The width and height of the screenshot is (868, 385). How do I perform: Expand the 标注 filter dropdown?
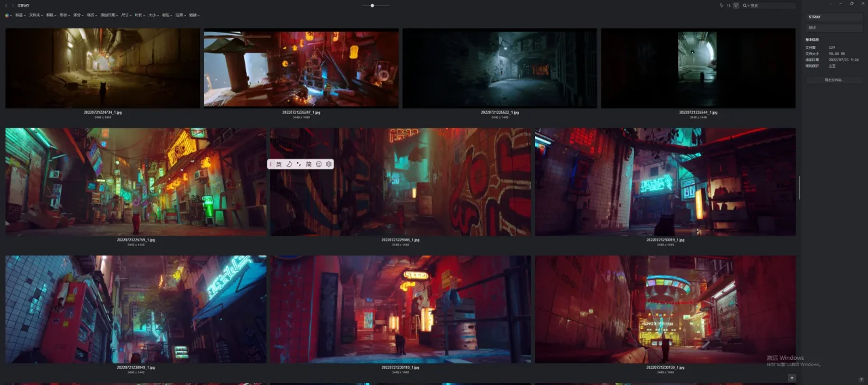[x=167, y=15]
